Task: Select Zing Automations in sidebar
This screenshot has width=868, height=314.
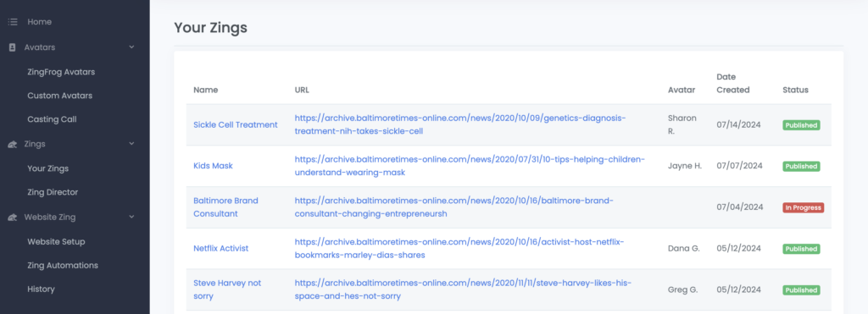Action: click(63, 266)
